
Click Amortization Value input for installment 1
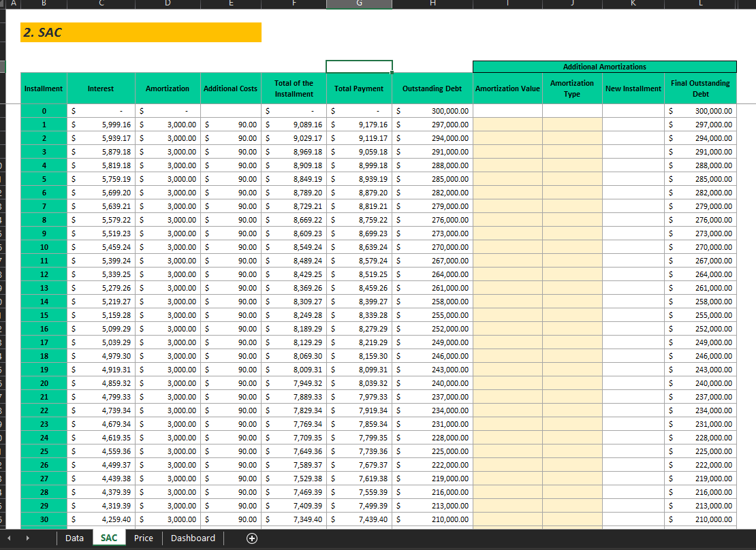pyautogui.click(x=507, y=125)
